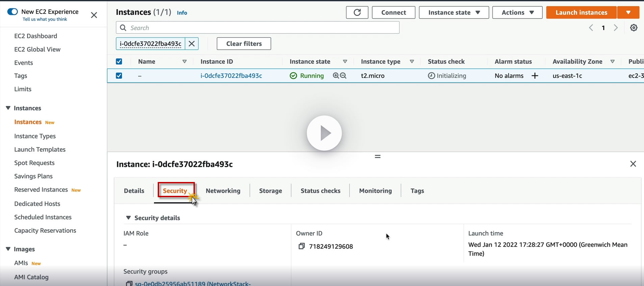Collapse the Instances sidebar section
This screenshot has height=286, width=644.
coord(8,108)
